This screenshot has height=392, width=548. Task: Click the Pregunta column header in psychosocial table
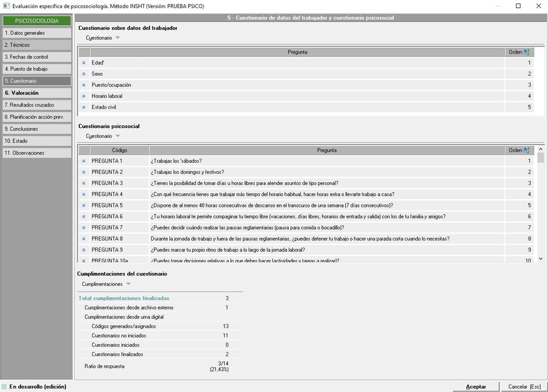[x=327, y=150]
